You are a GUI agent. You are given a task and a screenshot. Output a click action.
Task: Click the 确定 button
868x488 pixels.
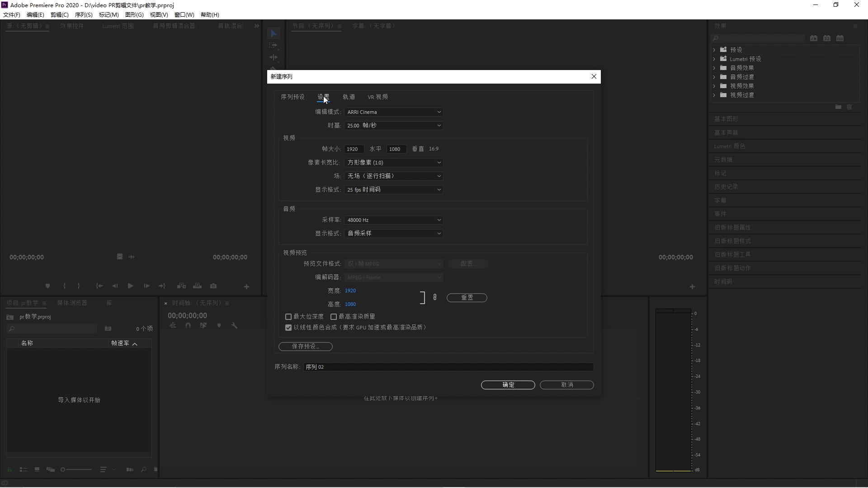508,385
